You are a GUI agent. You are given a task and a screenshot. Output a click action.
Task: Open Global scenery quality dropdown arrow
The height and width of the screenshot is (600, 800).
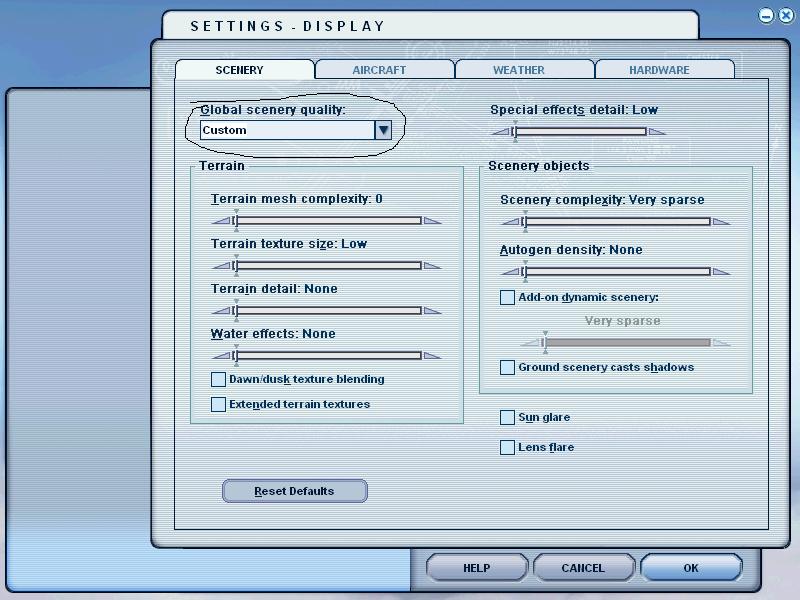(383, 130)
